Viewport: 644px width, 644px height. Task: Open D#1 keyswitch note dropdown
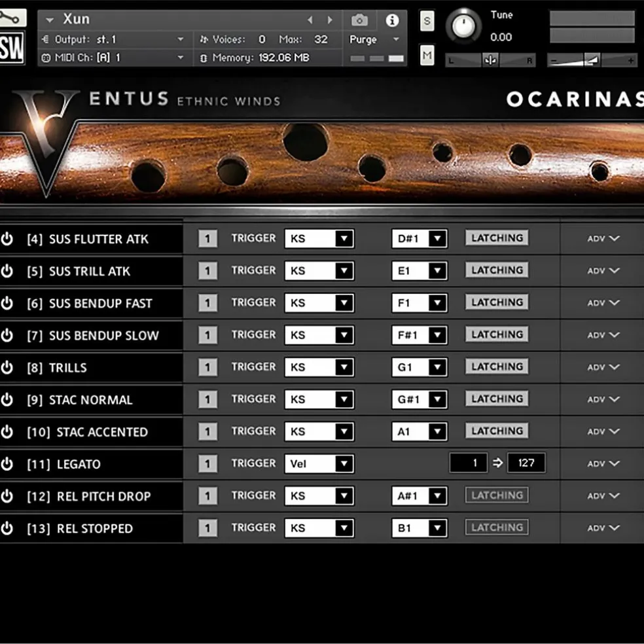click(x=420, y=238)
